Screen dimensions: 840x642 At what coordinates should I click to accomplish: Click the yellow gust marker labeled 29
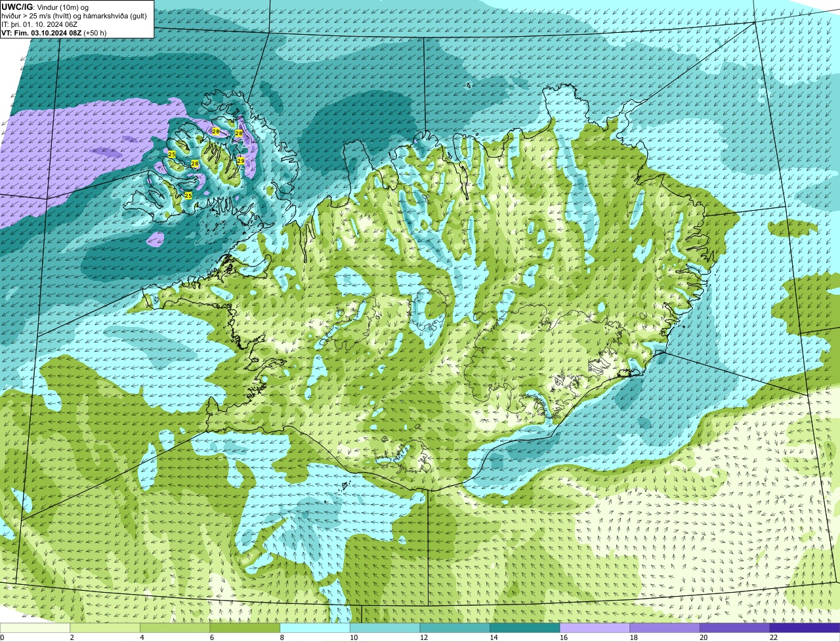[241, 161]
